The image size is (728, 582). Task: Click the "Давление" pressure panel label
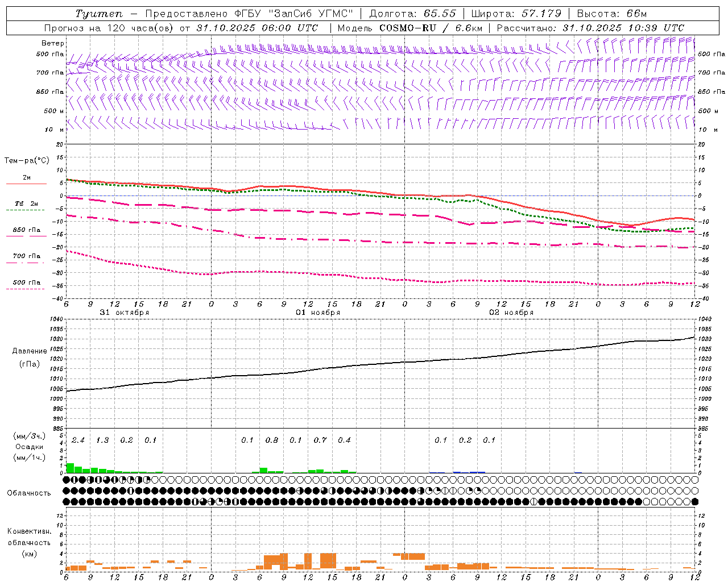[30, 351]
